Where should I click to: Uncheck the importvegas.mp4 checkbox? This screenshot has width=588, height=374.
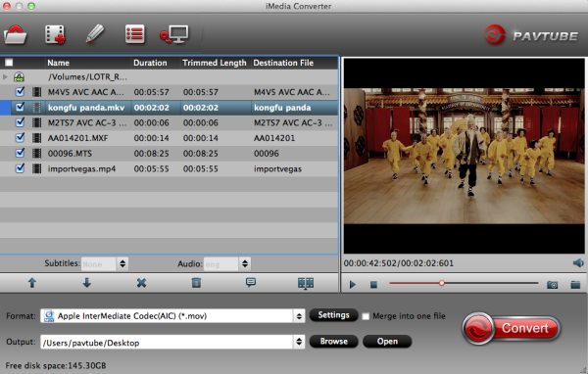(x=20, y=168)
